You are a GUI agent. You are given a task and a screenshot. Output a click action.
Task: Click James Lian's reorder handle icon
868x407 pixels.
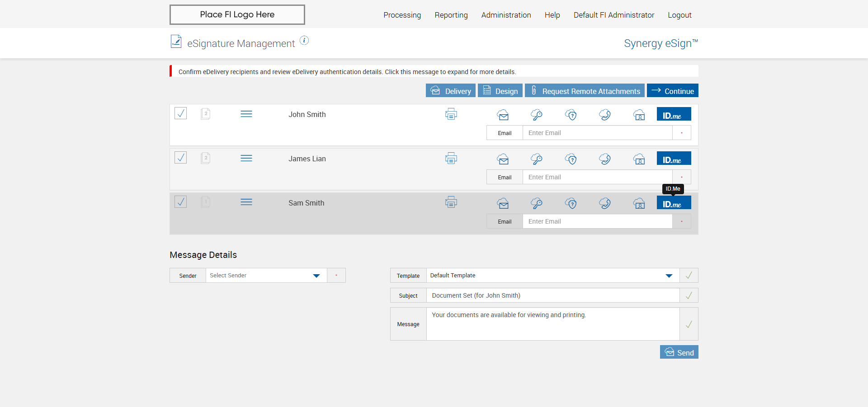tap(246, 158)
